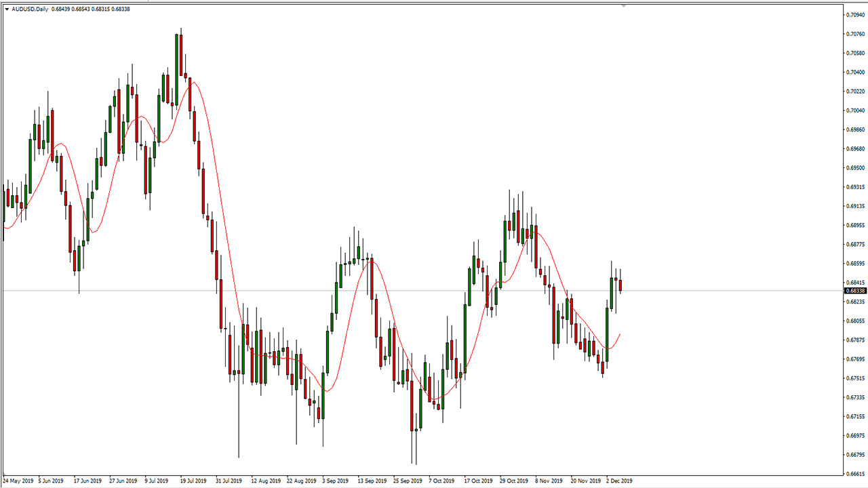Click the OHLC values in chart header

(x=90, y=9)
